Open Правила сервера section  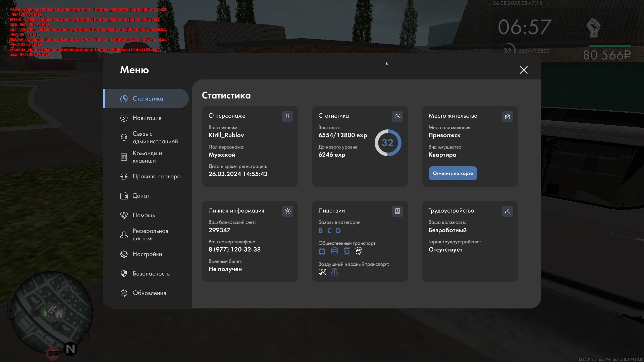156,176
